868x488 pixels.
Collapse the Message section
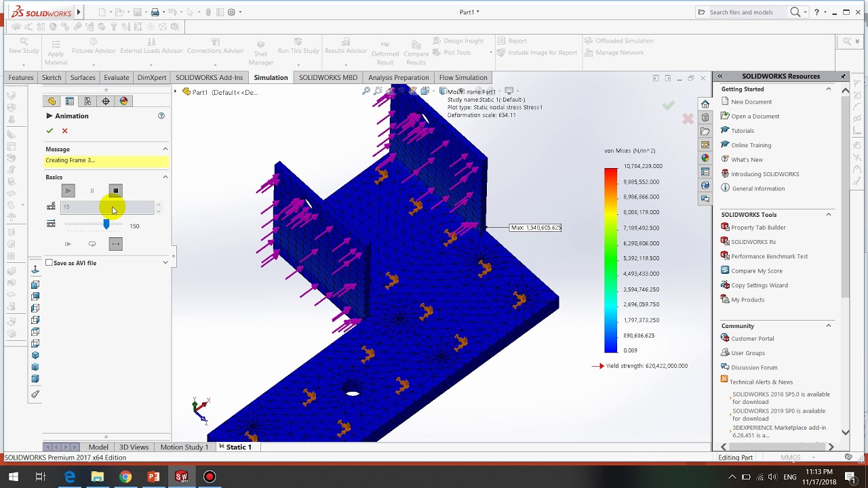(x=165, y=149)
